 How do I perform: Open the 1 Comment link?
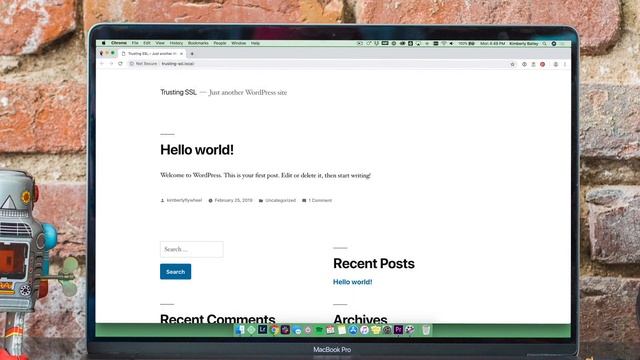[x=320, y=200]
